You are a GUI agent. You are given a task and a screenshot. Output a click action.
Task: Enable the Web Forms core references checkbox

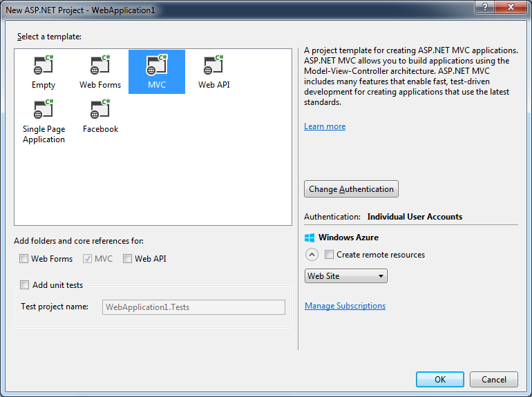(x=24, y=259)
